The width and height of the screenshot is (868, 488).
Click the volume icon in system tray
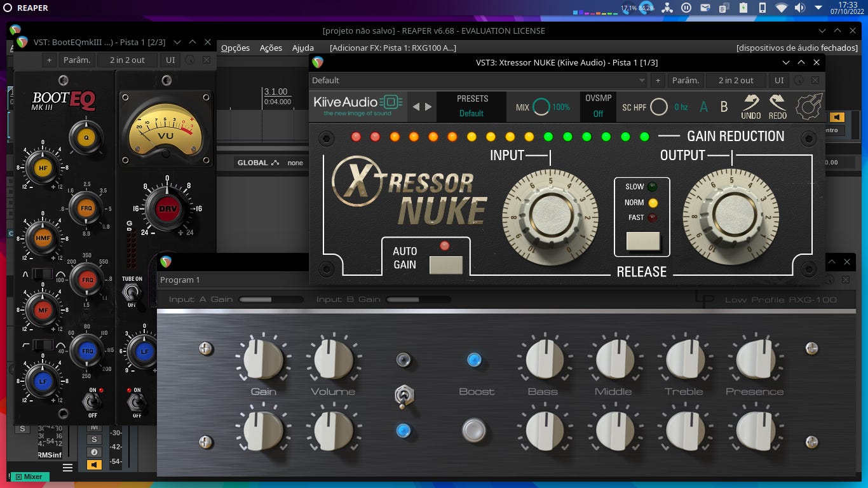coord(800,8)
